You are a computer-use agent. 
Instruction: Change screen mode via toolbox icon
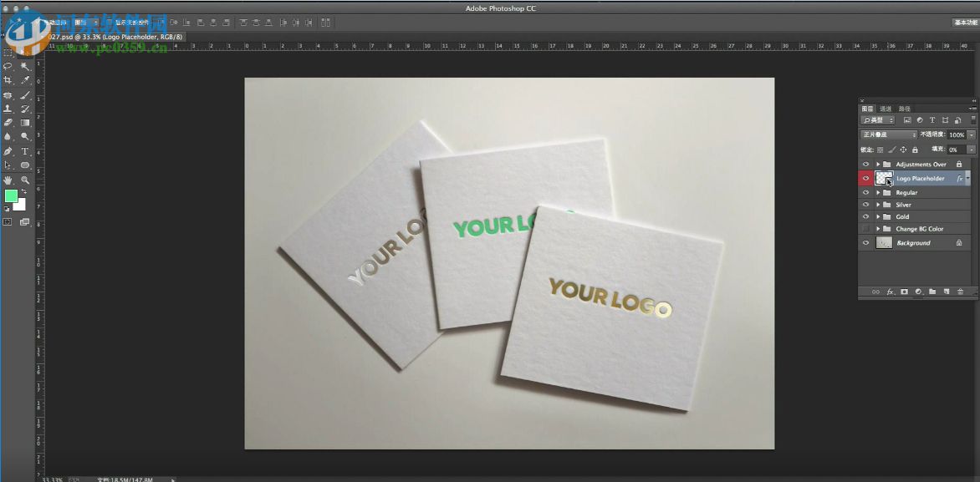click(25, 222)
